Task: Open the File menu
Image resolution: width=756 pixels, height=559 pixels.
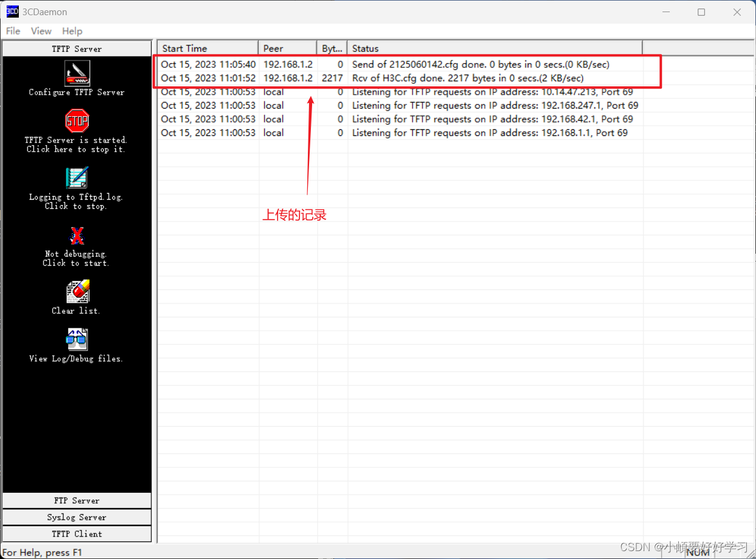Action: pyautogui.click(x=13, y=31)
